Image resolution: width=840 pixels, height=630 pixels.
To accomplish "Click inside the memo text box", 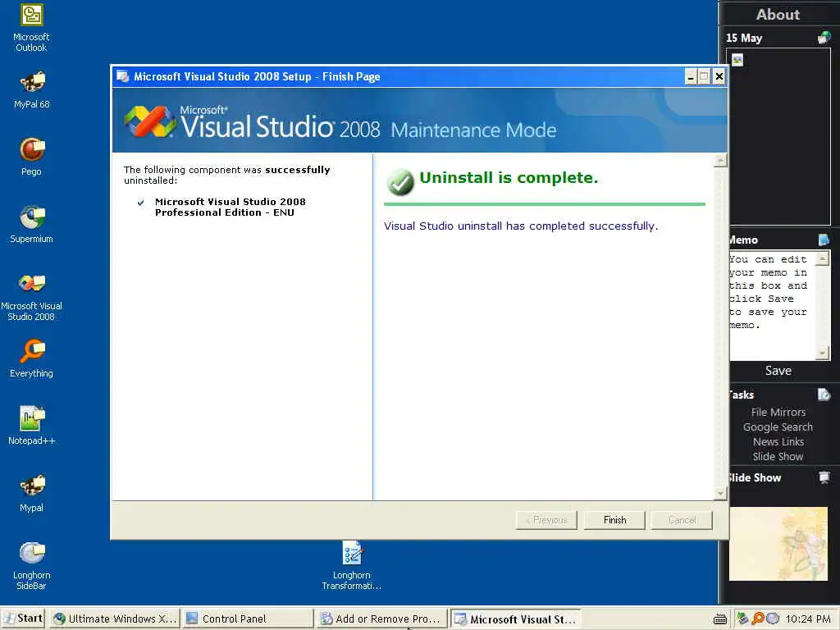I will point(772,305).
